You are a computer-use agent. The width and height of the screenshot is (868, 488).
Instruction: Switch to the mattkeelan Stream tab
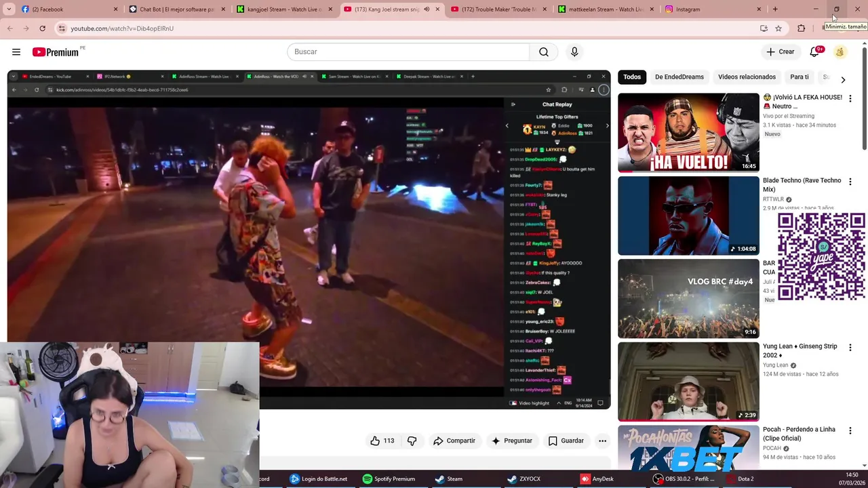pyautogui.click(x=606, y=9)
